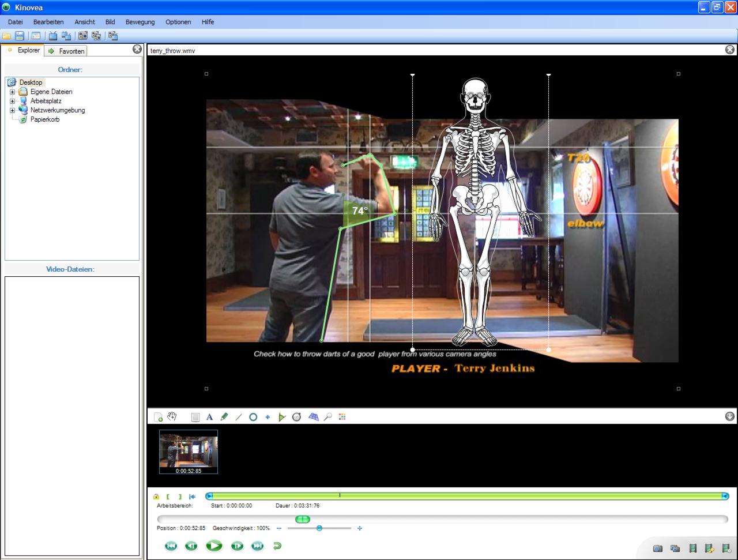Switch to the Explorer tab
738x560 pixels.
[23, 50]
